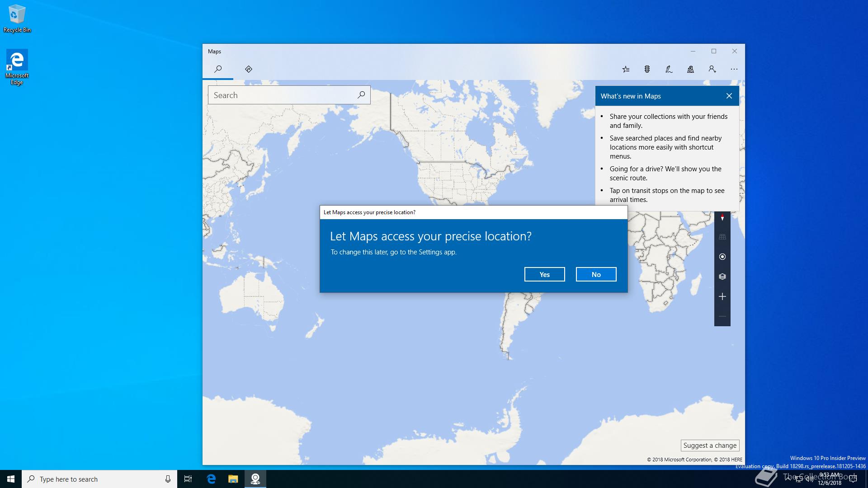
Task: Open Task View on the taskbar
Action: coord(188,479)
